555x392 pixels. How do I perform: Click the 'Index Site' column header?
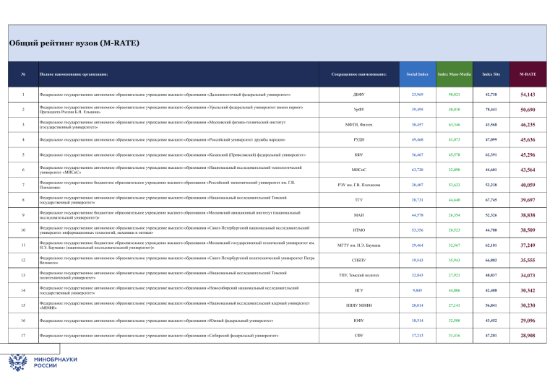[491, 74]
